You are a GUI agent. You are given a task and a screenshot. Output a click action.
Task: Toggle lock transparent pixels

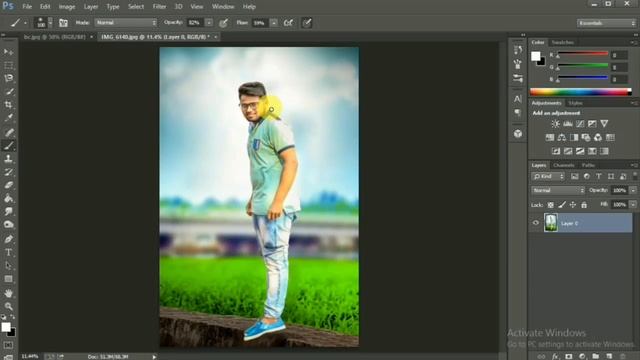[x=551, y=205]
